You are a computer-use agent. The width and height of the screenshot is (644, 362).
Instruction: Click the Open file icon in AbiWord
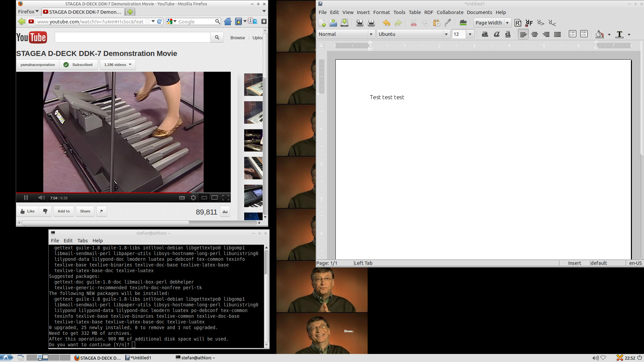tap(333, 23)
